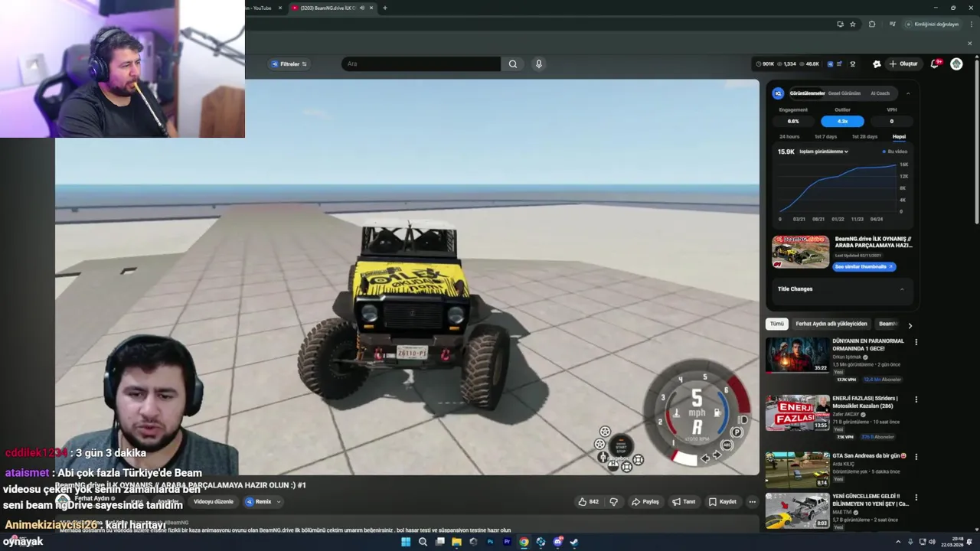
Task: Show more chips with right arrow
Action: pos(910,325)
